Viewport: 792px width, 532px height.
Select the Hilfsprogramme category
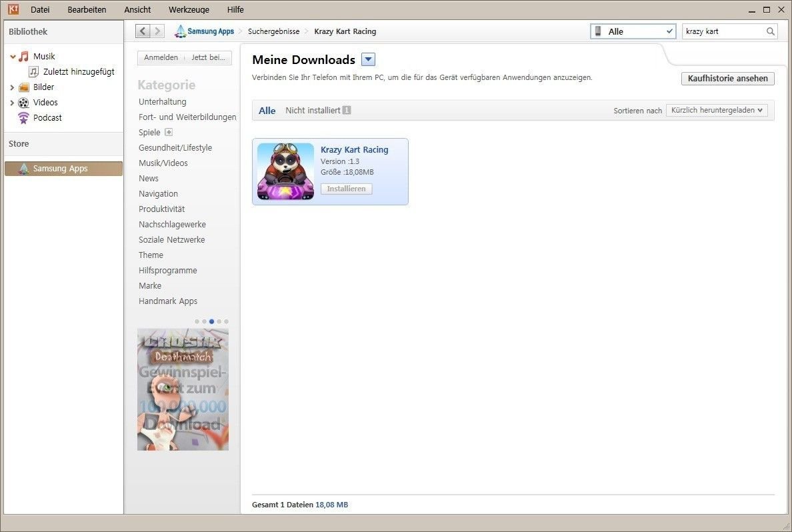click(168, 270)
